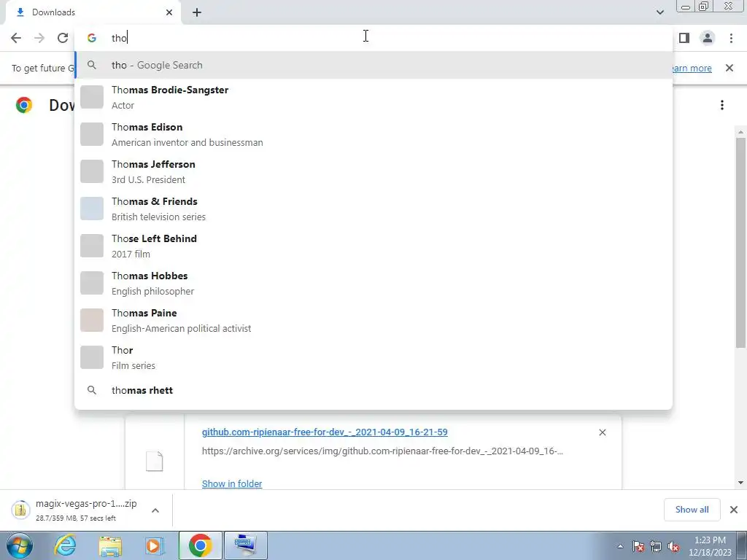Show hidden tray icons arrow
747x560 pixels.
620,546
